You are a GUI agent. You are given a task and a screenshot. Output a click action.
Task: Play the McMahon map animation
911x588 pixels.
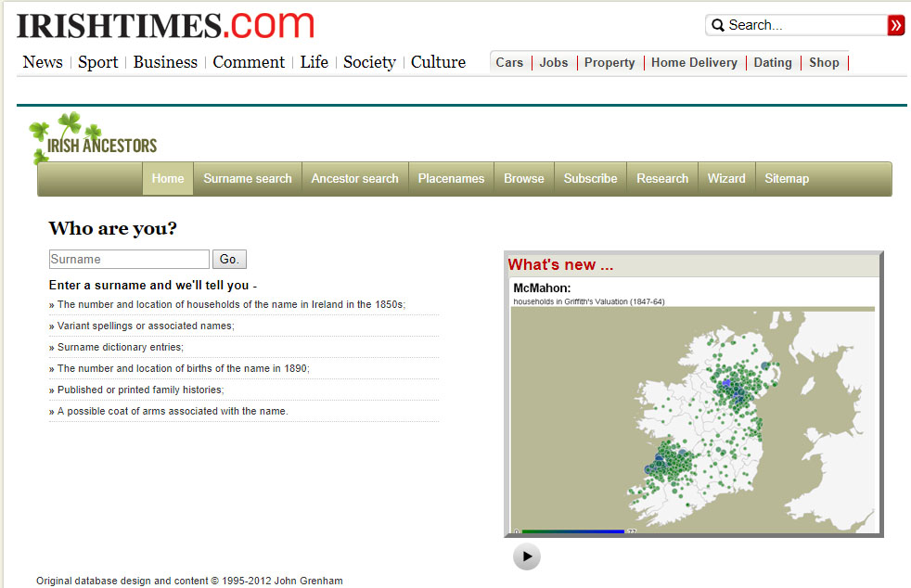coord(526,556)
